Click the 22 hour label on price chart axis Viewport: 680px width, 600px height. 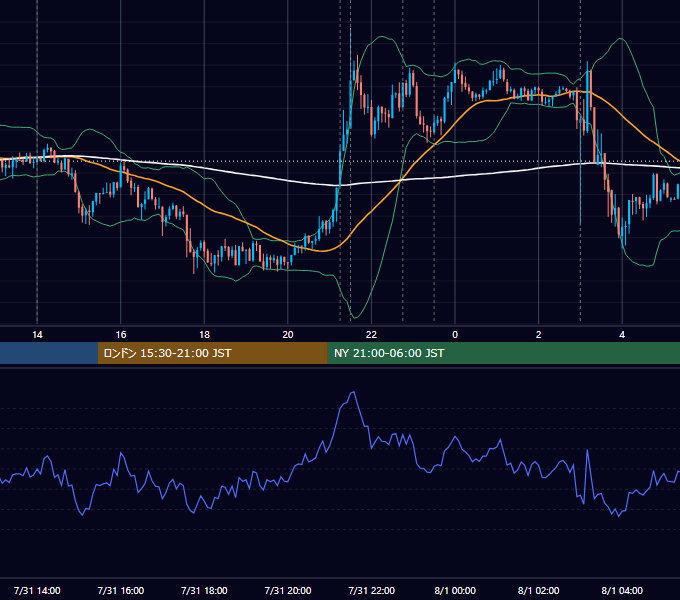[x=371, y=335]
